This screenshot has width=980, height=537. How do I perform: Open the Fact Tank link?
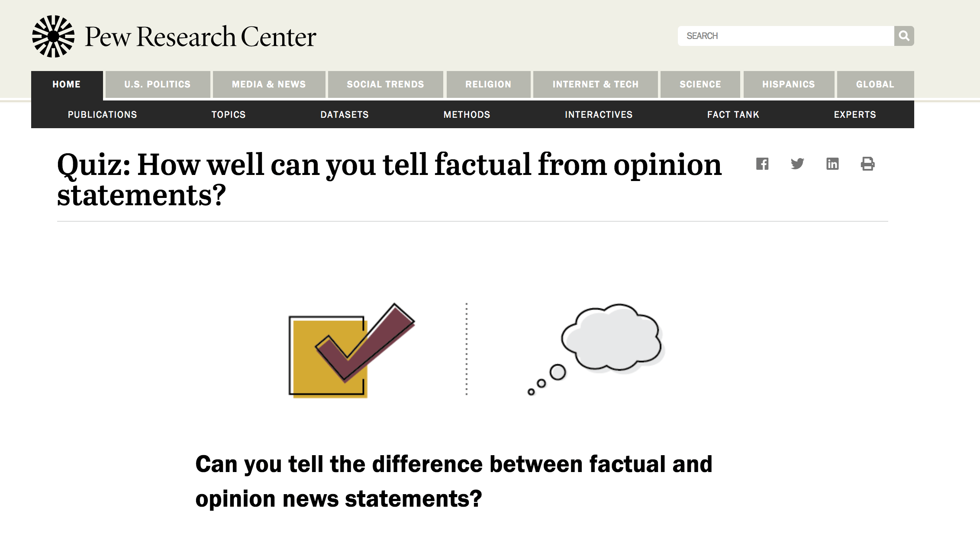[733, 115]
